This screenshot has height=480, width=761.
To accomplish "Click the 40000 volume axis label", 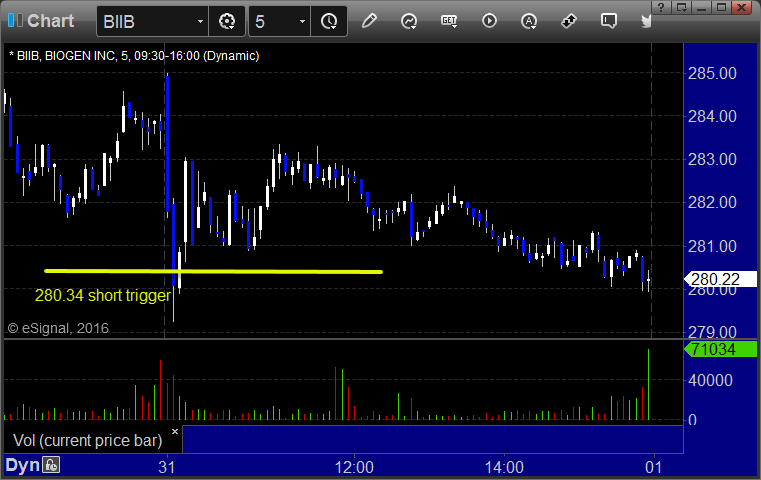I will [x=710, y=380].
